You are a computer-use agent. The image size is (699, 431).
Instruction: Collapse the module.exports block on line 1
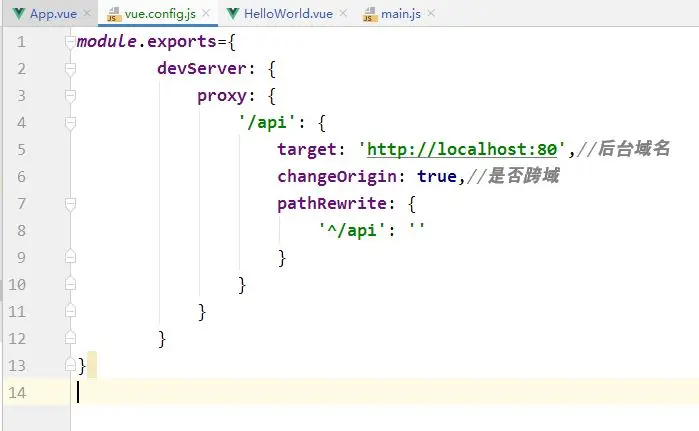(70, 42)
